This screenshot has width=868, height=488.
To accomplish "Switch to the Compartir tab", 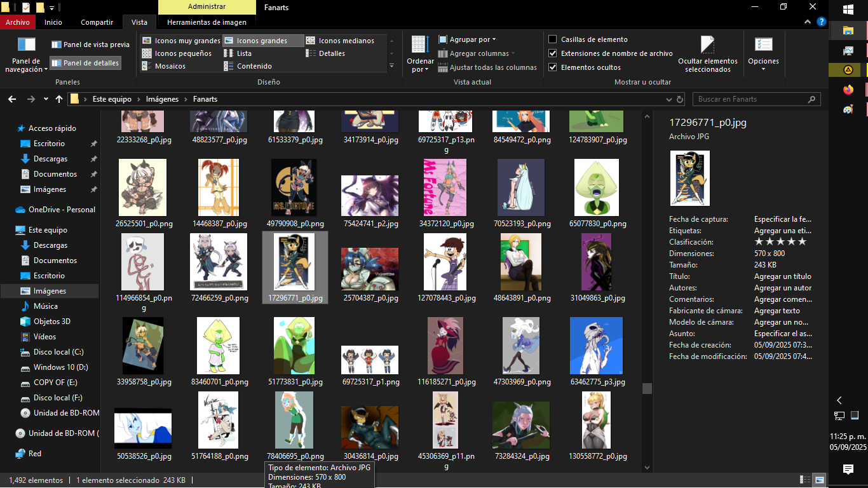I will tap(97, 22).
